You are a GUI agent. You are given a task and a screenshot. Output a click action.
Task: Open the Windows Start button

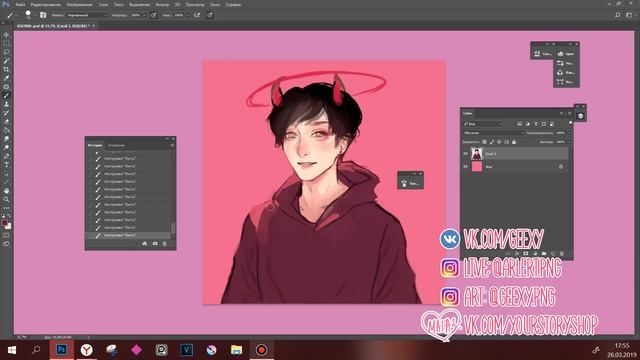click(12, 350)
